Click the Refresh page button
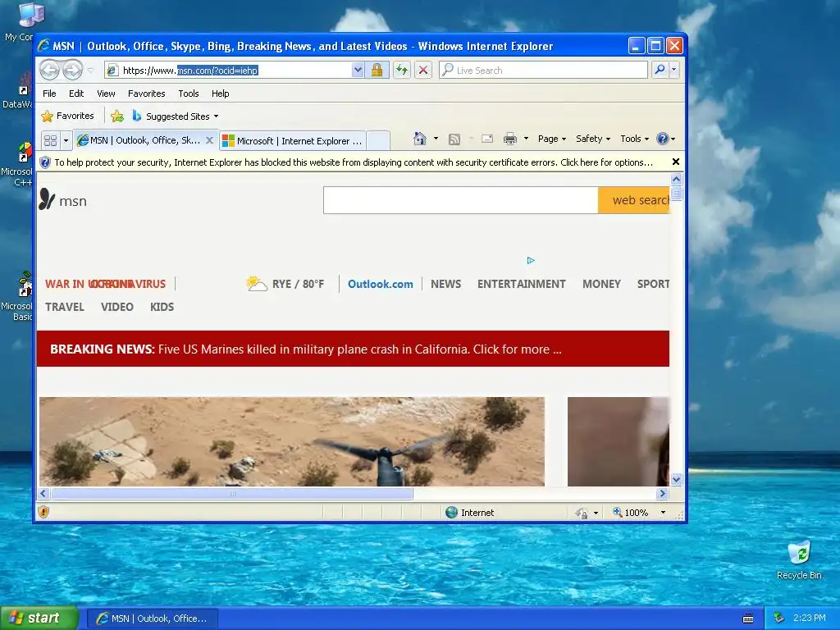840x630 pixels. (402, 71)
